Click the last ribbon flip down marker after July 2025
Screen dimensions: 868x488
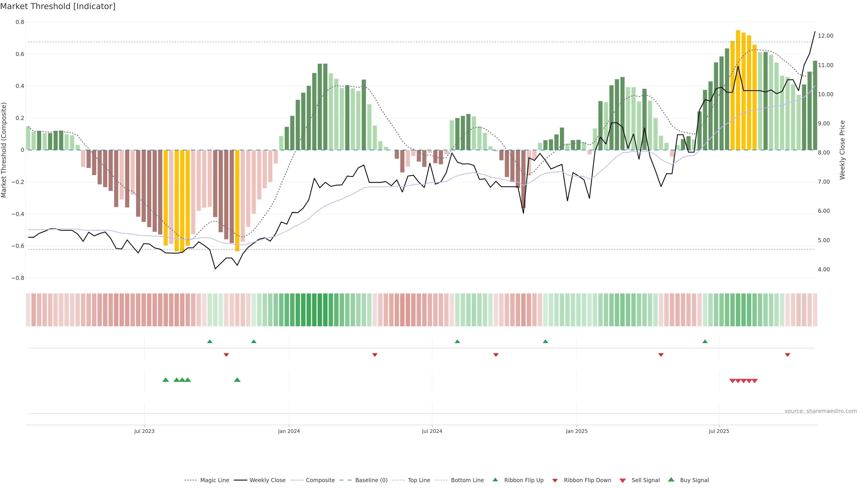click(788, 355)
